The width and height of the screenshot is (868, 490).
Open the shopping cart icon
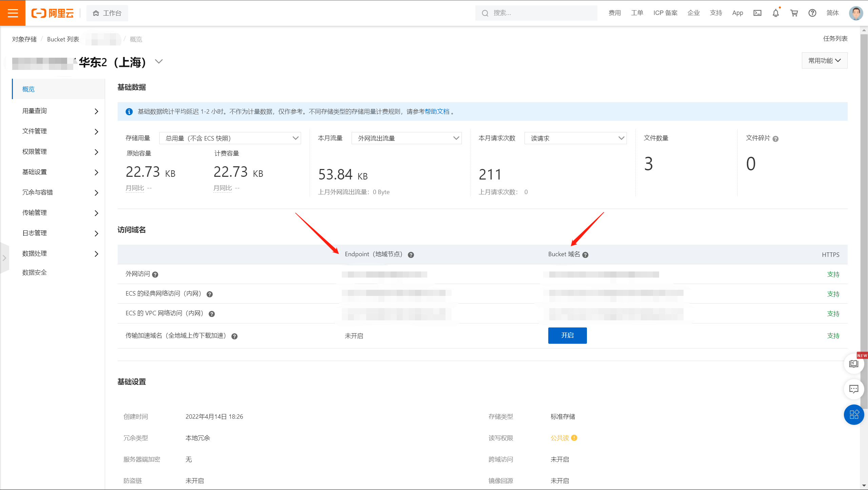point(794,13)
